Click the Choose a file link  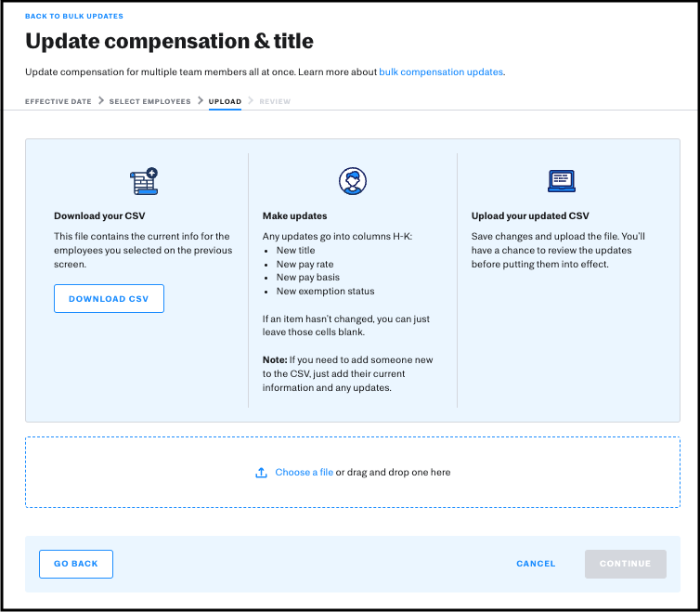click(x=304, y=473)
